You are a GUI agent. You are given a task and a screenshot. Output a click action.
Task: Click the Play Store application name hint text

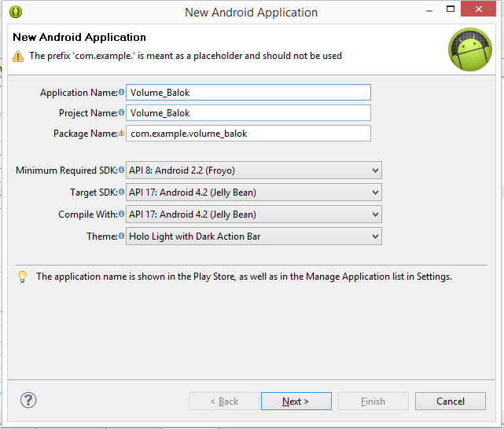click(244, 277)
